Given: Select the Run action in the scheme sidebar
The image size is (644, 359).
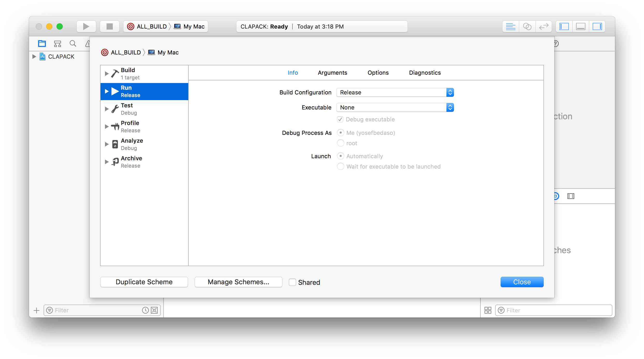Looking at the screenshot, I should pyautogui.click(x=144, y=91).
